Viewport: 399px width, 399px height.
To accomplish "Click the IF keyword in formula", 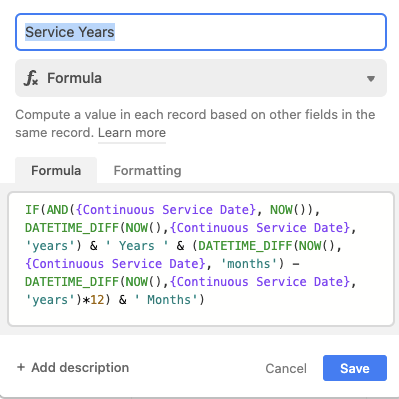I will (x=32, y=210).
